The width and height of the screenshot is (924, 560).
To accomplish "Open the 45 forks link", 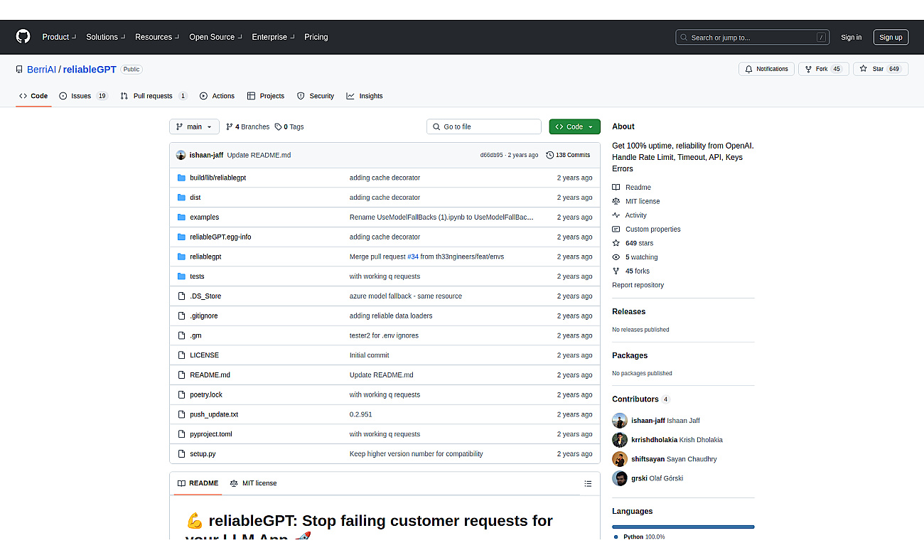I will 631,271.
